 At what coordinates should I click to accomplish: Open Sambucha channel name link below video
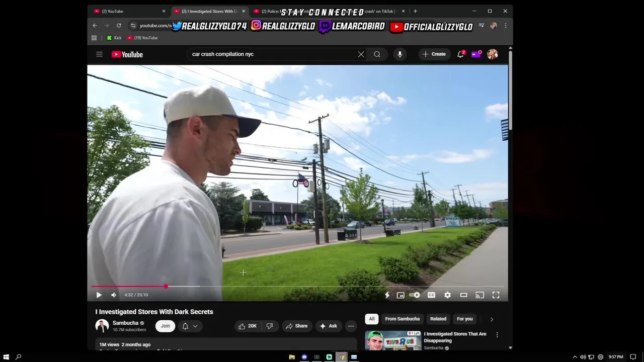point(125,323)
